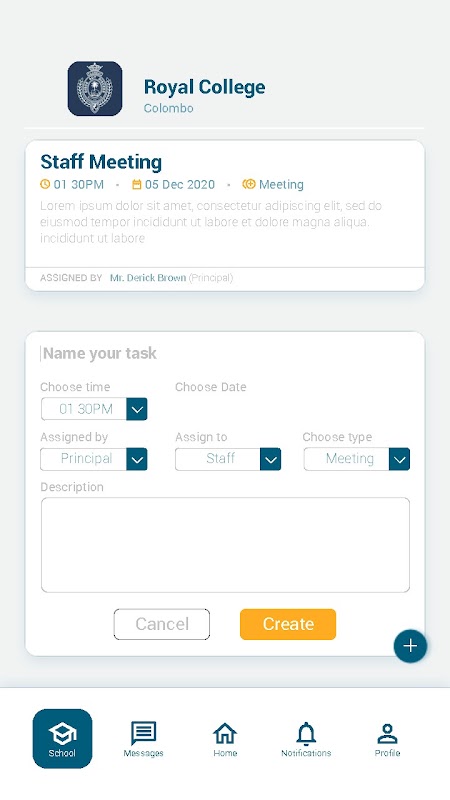This screenshot has height=800, width=450.
Task: Click inside the Description text box
Action: pyautogui.click(x=225, y=545)
